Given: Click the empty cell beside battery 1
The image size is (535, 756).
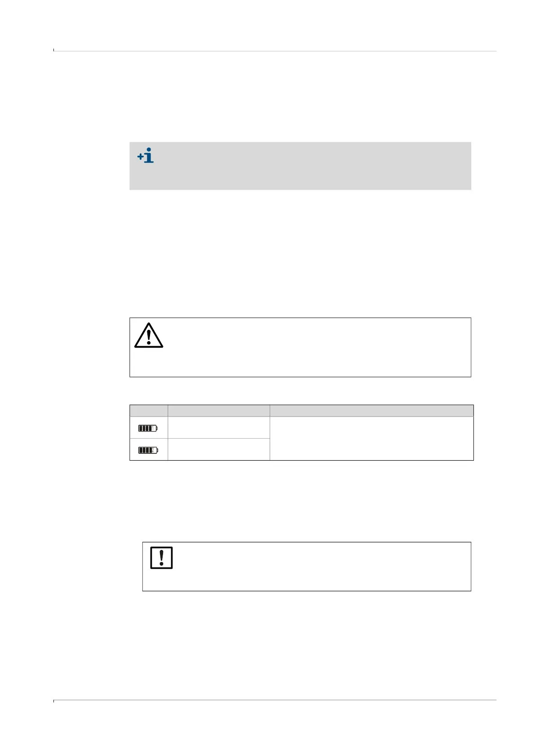Looking at the screenshot, I should (x=219, y=428).
